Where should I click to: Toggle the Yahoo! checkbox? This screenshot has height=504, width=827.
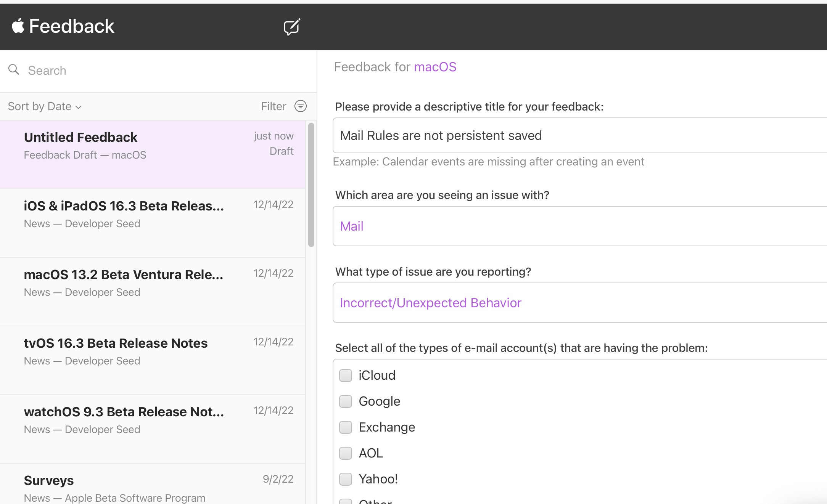click(x=346, y=479)
